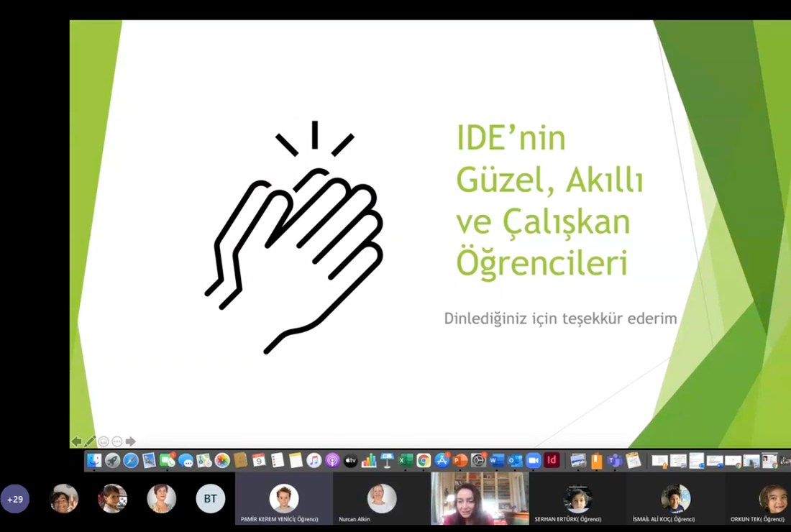Click the clapping hands graphic on the slide

point(294,237)
